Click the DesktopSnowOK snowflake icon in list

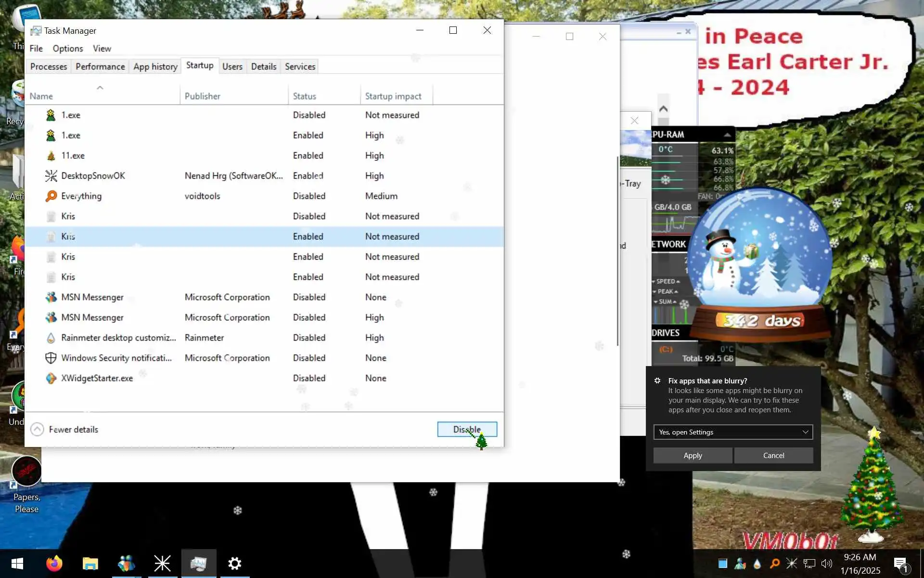(x=51, y=176)
